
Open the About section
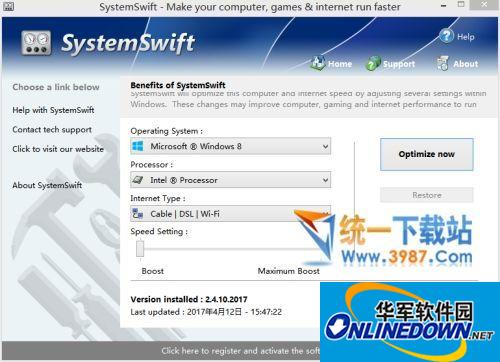(465, 64)
